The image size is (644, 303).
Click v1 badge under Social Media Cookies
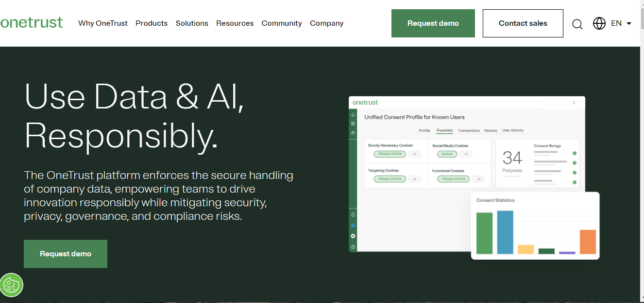point(466,154)
